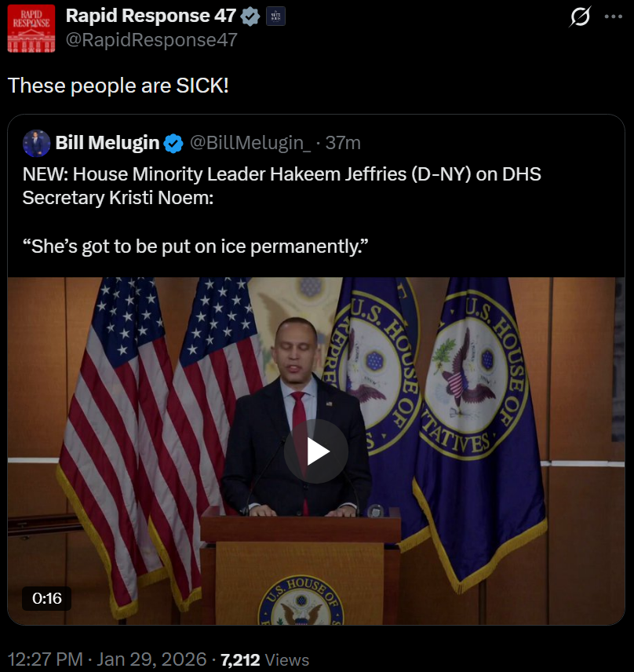The image size is (634, 672).
Task: Play the Hakeem Jeffries video
Action: tap(316, 451)
